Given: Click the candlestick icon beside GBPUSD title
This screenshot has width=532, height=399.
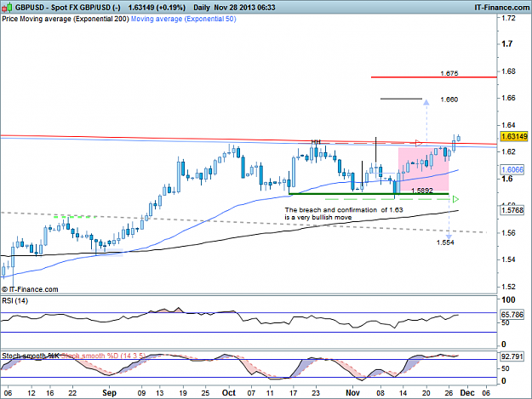Looking at the screenshot, I should 7,7.
